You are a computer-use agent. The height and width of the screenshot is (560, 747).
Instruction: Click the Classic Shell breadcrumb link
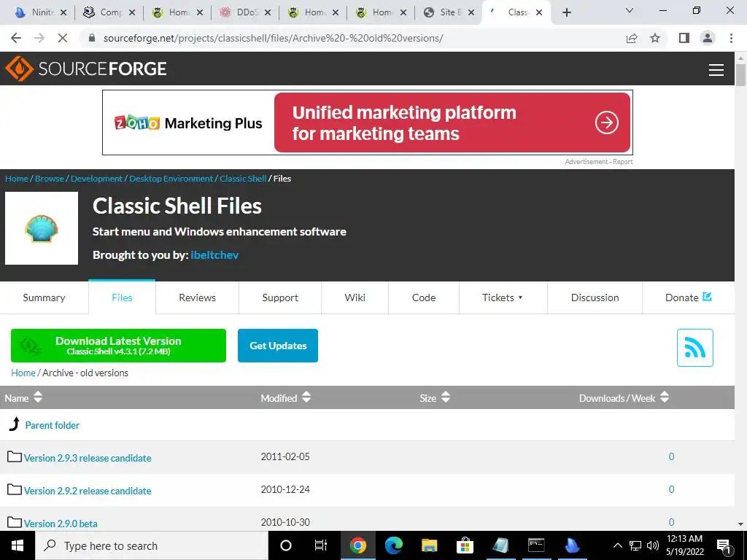point(243,179)
